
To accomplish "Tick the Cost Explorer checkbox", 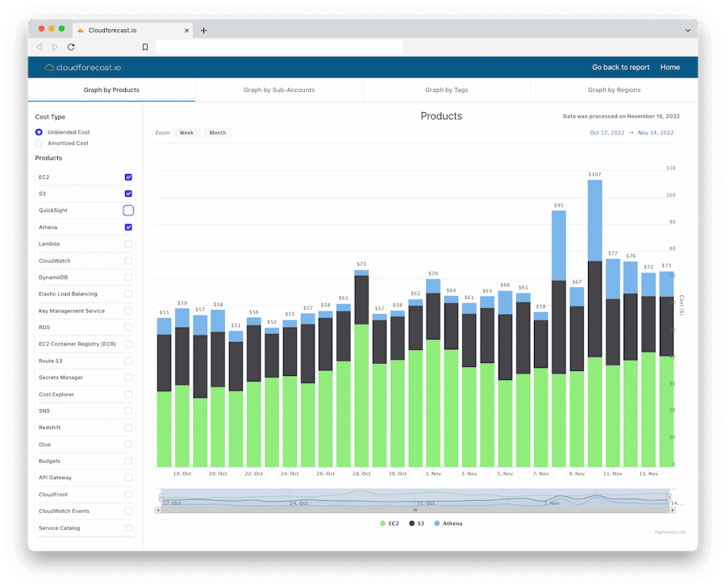I will click(128, 394).
